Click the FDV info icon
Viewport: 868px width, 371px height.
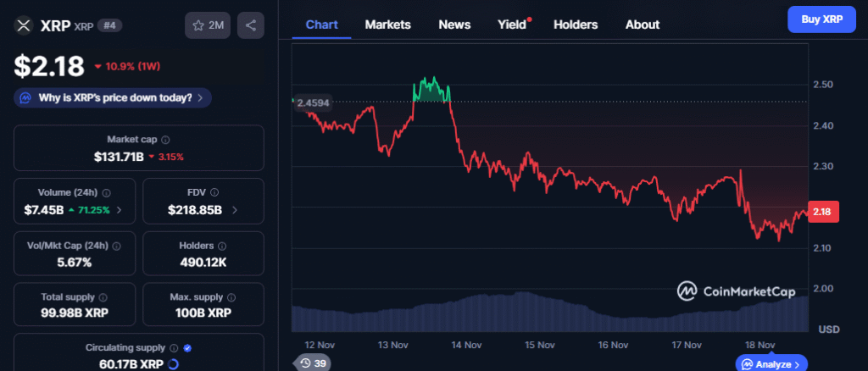[x=214, y=192]
